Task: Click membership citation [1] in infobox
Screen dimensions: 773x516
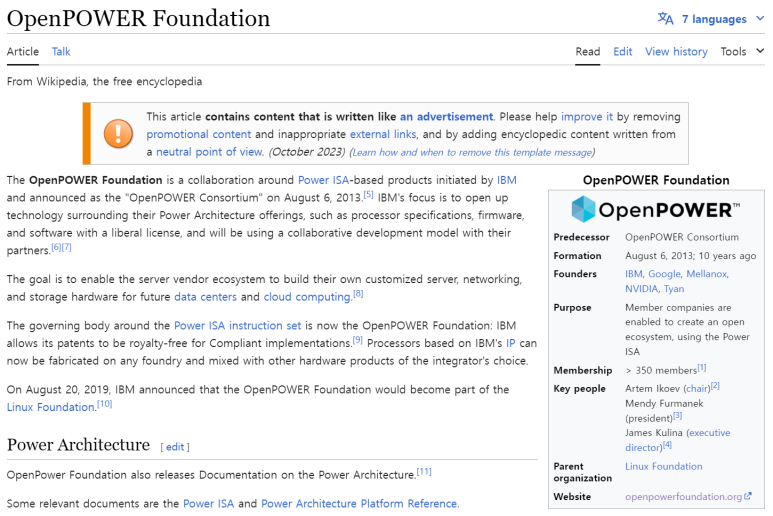Action: pyautogui.click(x=702, y=368)
